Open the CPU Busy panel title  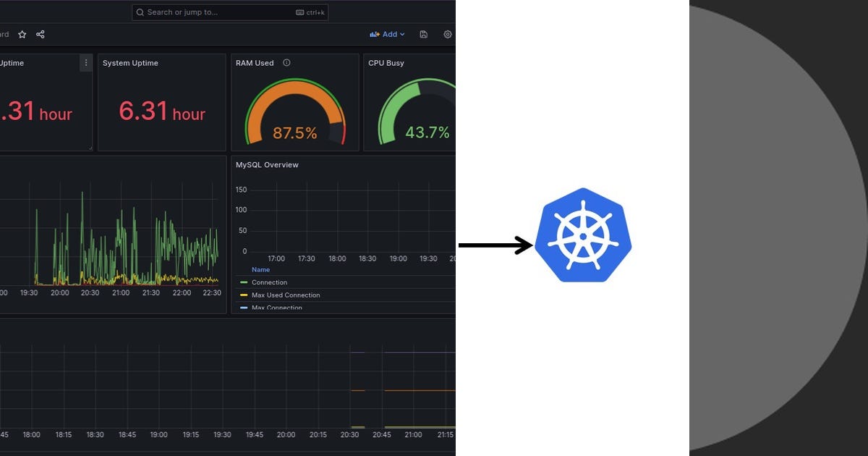[386, 63]
